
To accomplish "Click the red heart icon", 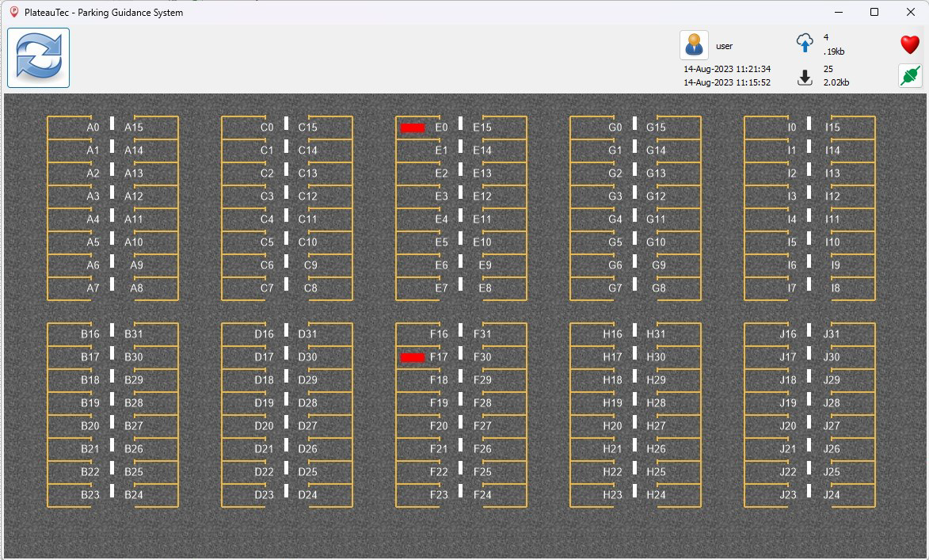I will (910, 44).
